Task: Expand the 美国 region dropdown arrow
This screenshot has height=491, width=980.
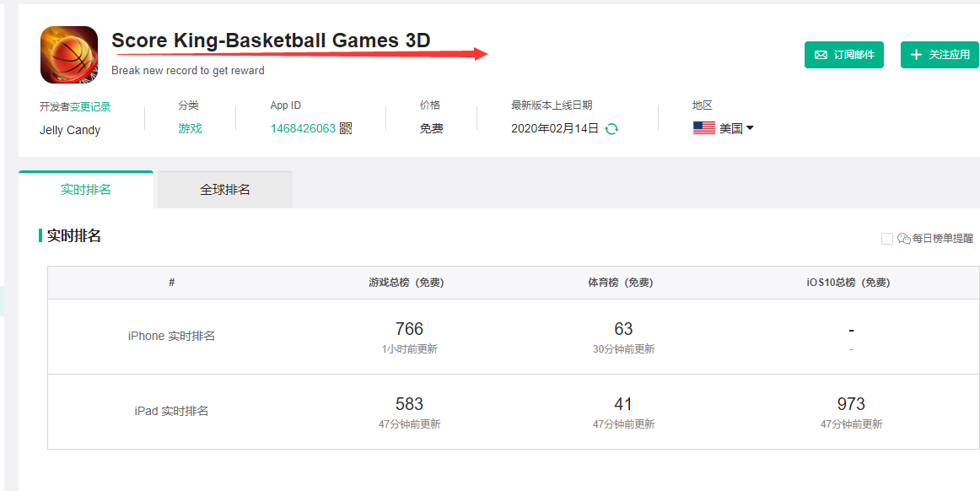Action: pyautogui.click(x=750, y=128)
